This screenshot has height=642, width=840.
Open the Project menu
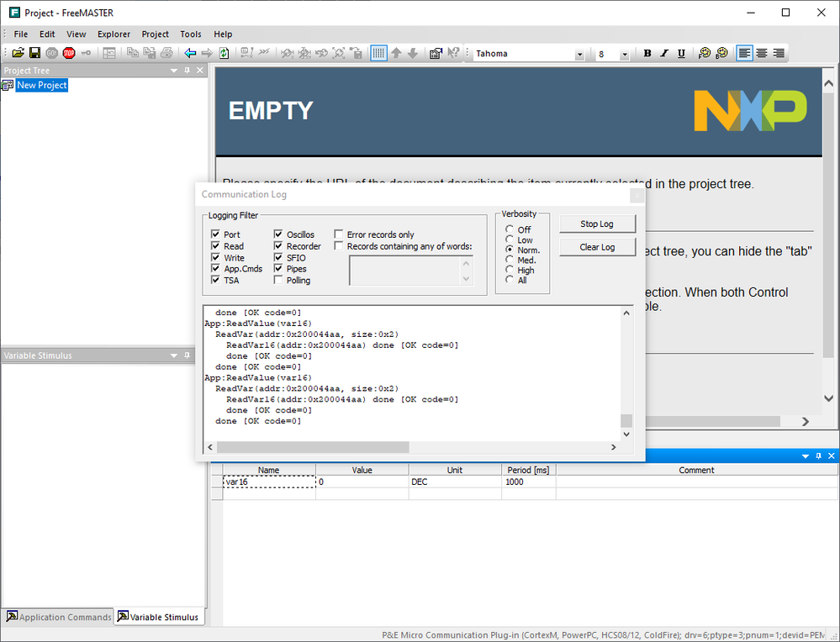click(156, 34)
